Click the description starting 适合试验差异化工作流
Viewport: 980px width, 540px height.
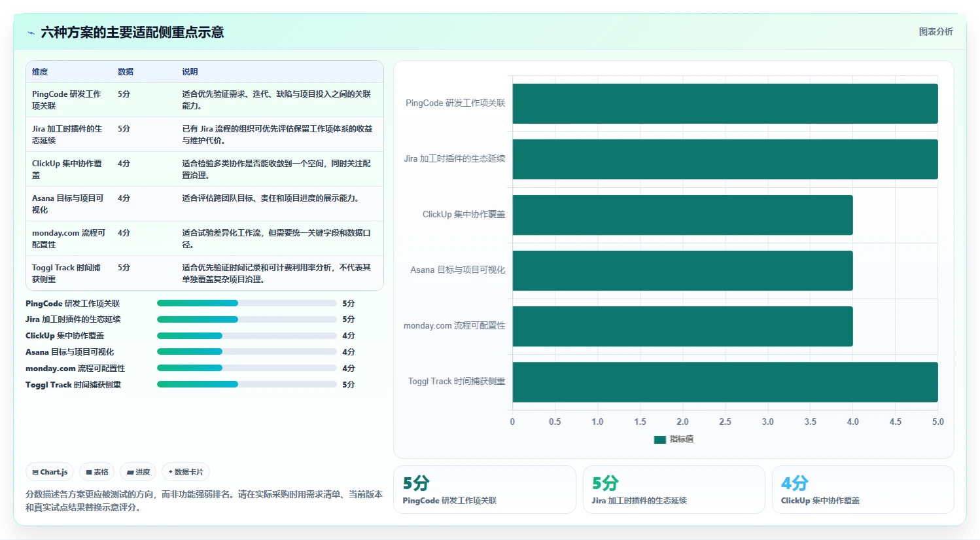(277, 238)
